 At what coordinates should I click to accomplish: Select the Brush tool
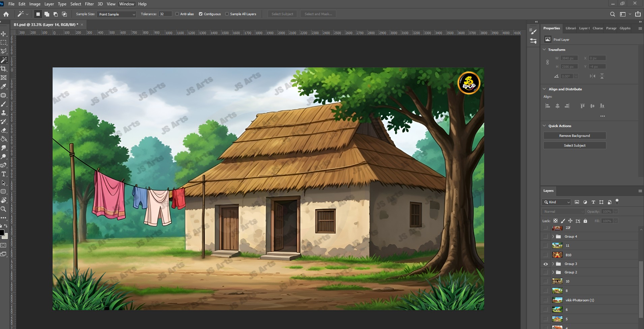(x=4, y=104)
